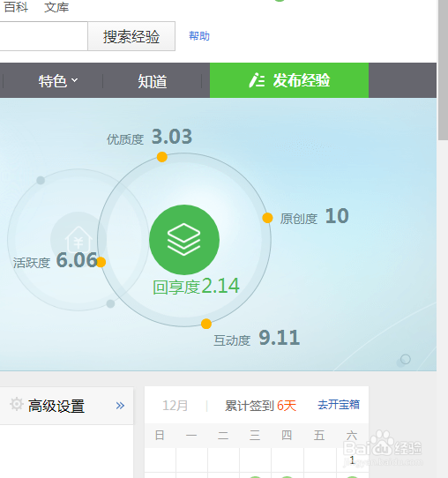448x478 pixels.
Task: Click the gear icon beside 高级设置
Action: coord(17,405)
